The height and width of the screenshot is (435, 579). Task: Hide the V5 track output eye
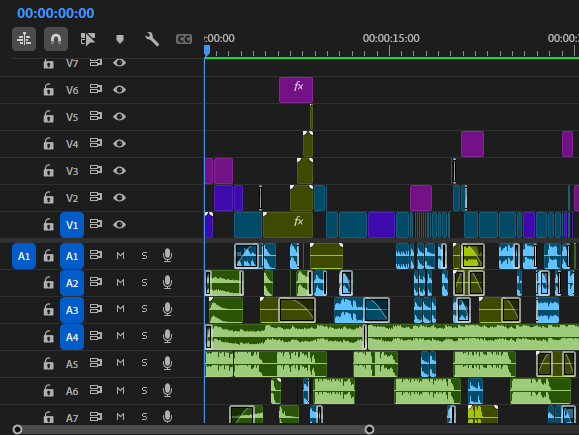coord(119,117)
